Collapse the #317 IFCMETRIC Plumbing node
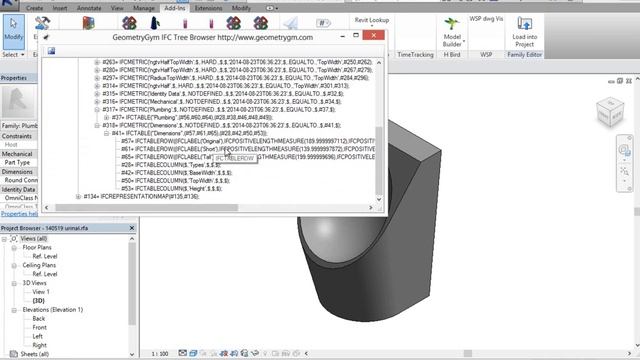640x360 pixels. point(97,109)
